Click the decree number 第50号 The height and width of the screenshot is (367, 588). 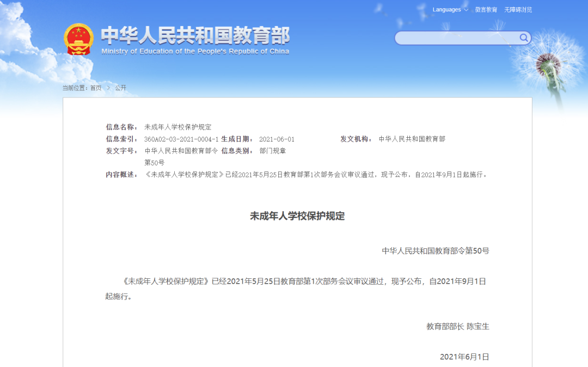pos(154,162)
